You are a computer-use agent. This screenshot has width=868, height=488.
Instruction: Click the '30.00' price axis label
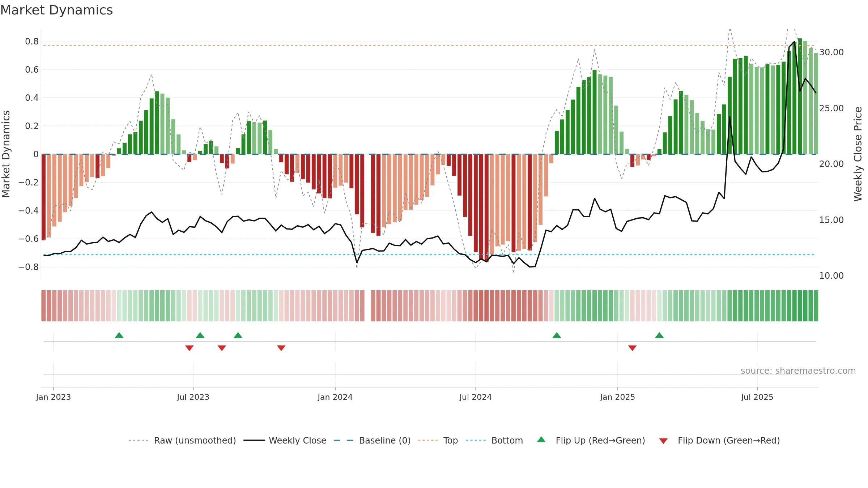831,52
